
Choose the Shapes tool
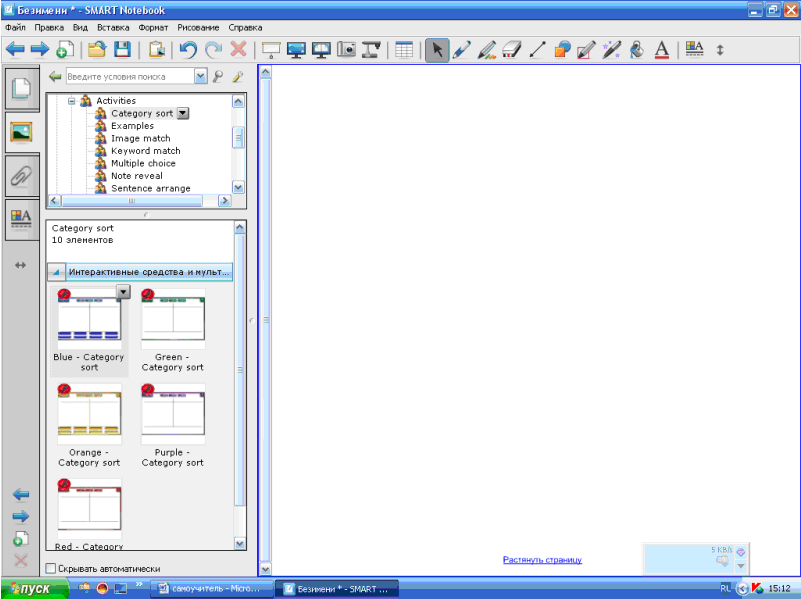pos(562,50)
